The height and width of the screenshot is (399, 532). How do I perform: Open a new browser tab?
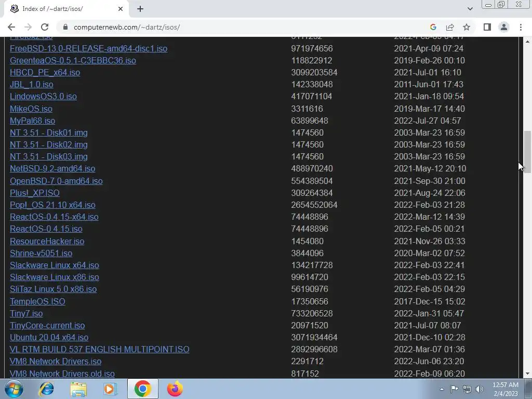140,9
